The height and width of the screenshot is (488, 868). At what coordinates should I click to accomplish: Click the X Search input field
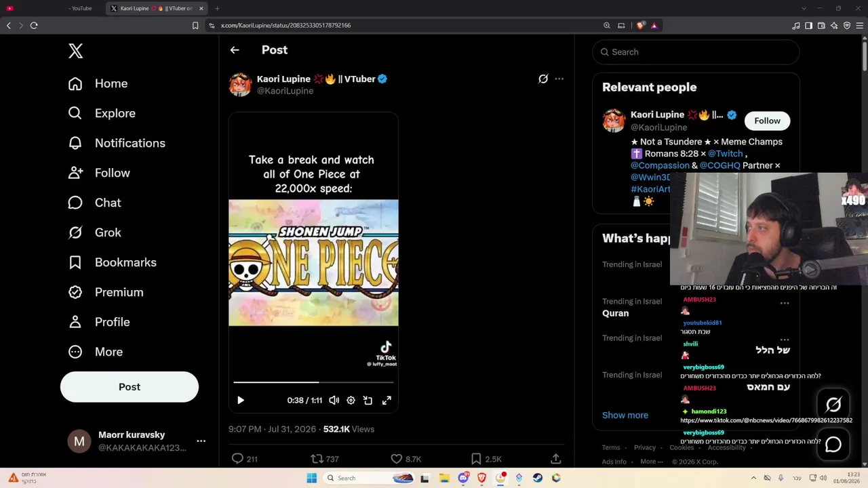point(696,52)
